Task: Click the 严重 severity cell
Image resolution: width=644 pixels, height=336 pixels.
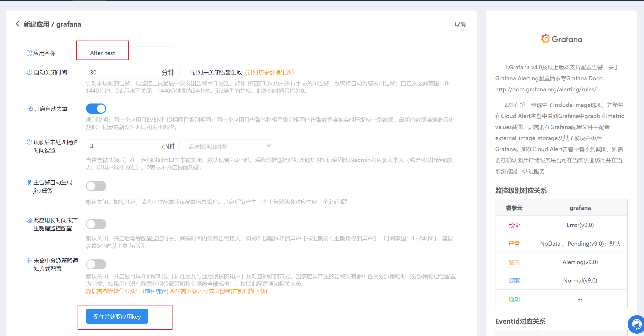Action: click(x=514, y=244)
